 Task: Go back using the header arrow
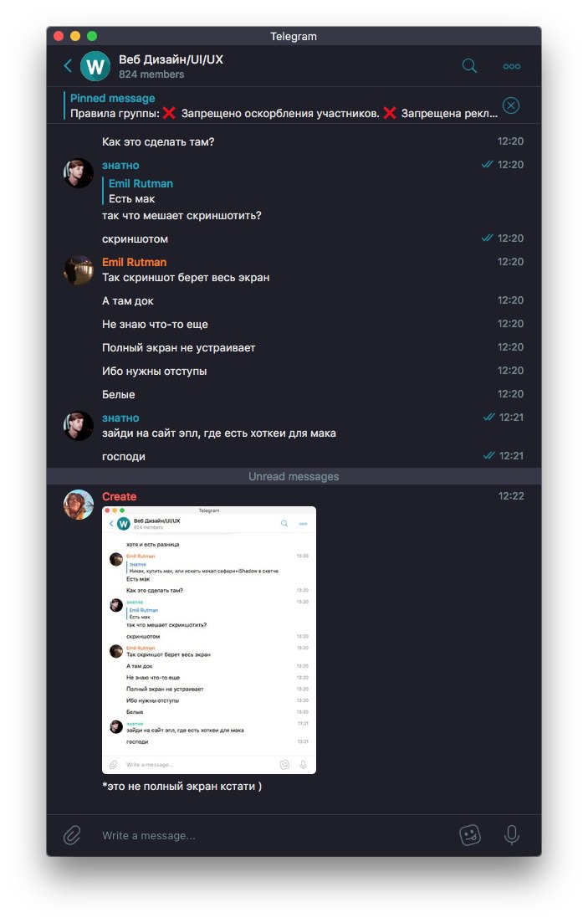[x=68, y=65]
